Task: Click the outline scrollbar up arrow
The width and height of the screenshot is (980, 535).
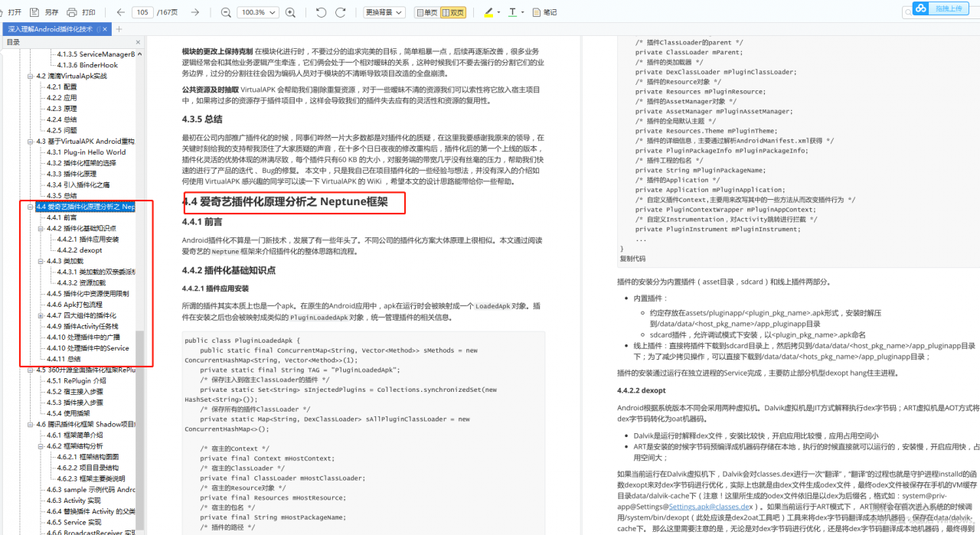Action: pos(139,54)
